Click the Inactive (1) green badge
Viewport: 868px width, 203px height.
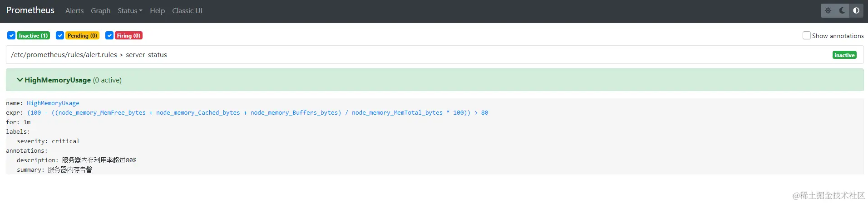[33, 35]
